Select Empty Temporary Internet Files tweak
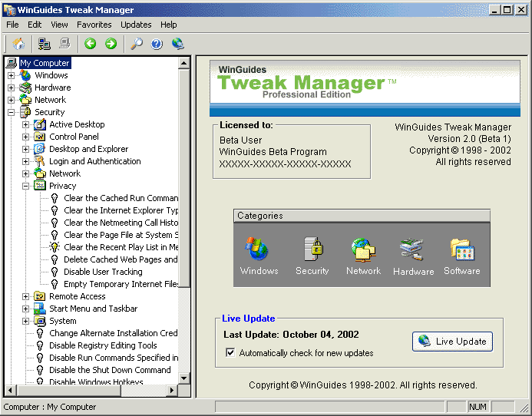532x416 pixels. tap(121, 284)
